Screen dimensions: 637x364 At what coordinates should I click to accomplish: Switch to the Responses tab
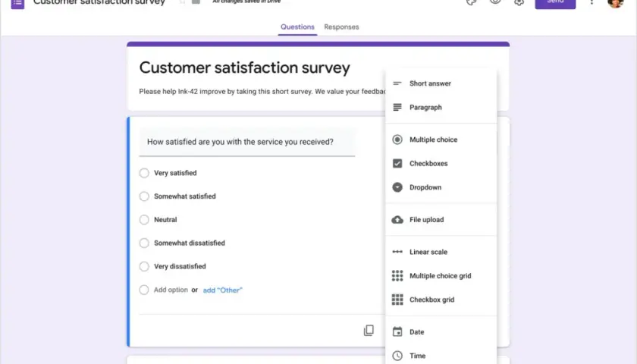[x=341, y=27]
